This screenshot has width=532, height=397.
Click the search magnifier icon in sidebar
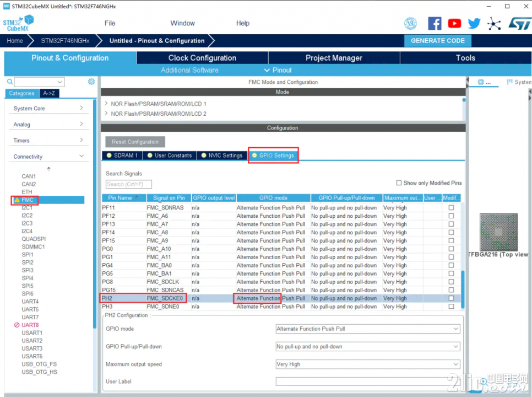pyautogui.click(x=10, y=82)
